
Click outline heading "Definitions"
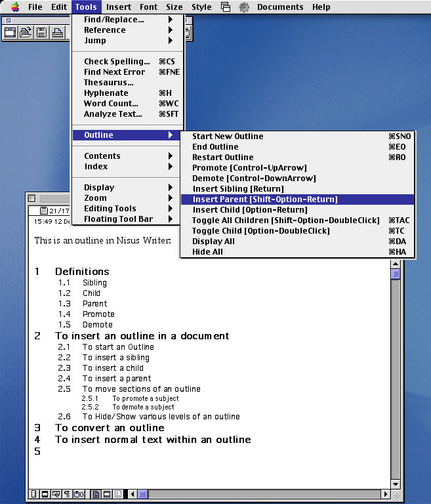(82, 272)
